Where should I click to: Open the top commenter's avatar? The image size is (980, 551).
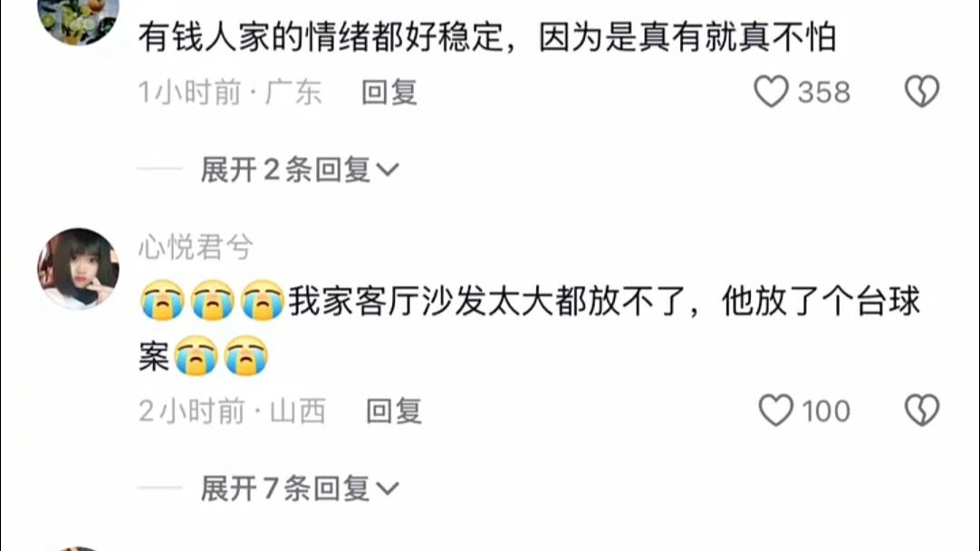coord(78,19)
